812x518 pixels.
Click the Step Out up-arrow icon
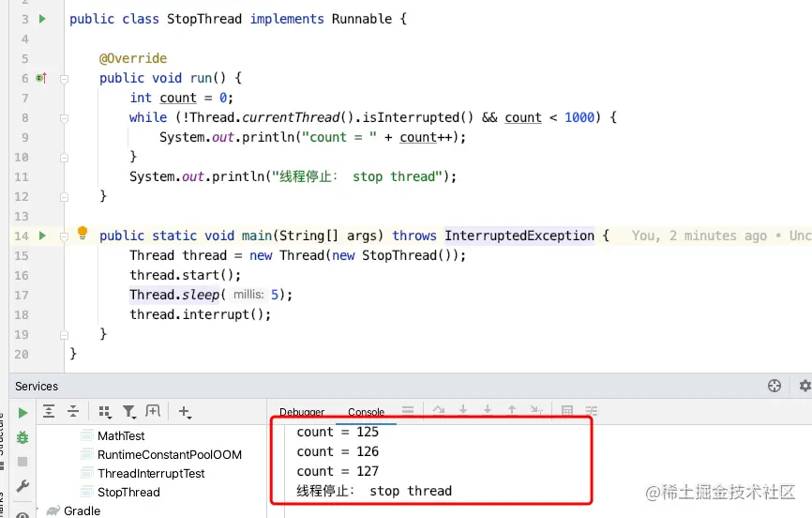(x=512, y=411)
